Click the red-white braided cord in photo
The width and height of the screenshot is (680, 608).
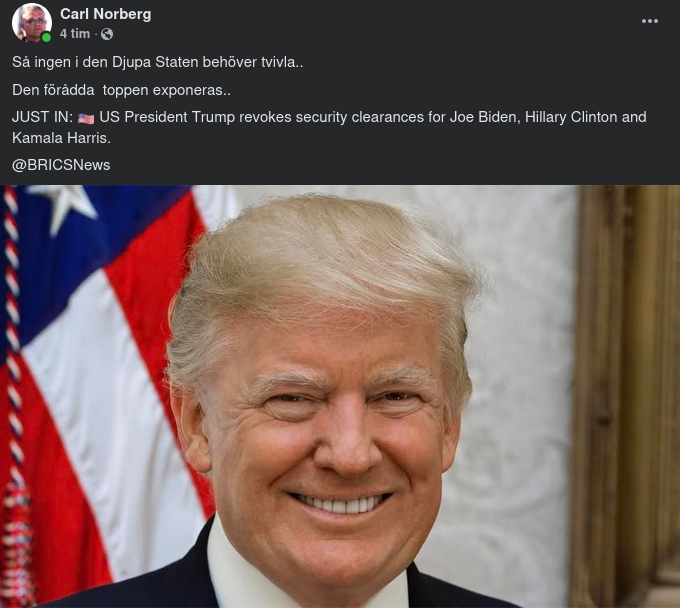click(13, 390)
